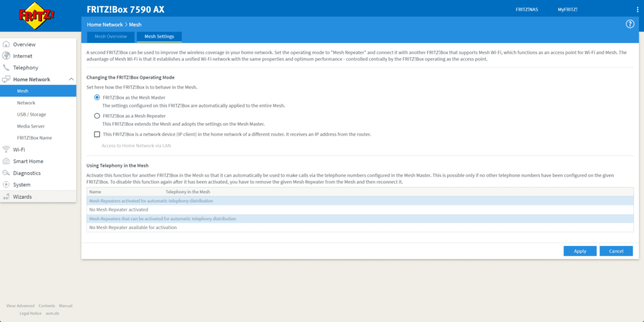The width and height of the screenshot is (644, 322).
Task: Select FRITZ!Box as the Mesh Master
Action: [97, 97]
